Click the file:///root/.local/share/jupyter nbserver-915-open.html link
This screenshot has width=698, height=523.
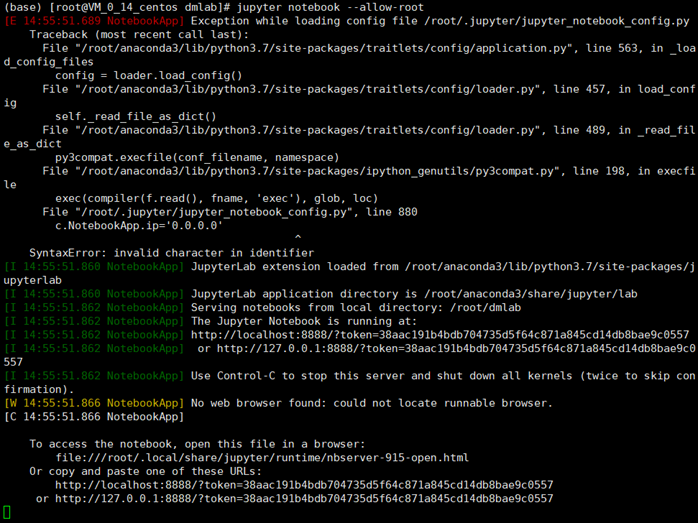tap(262, 458)
